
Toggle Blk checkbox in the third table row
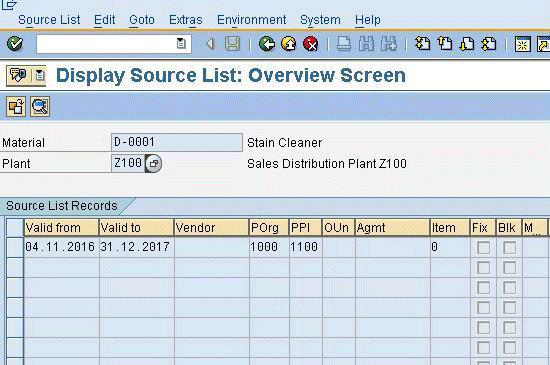509,288
